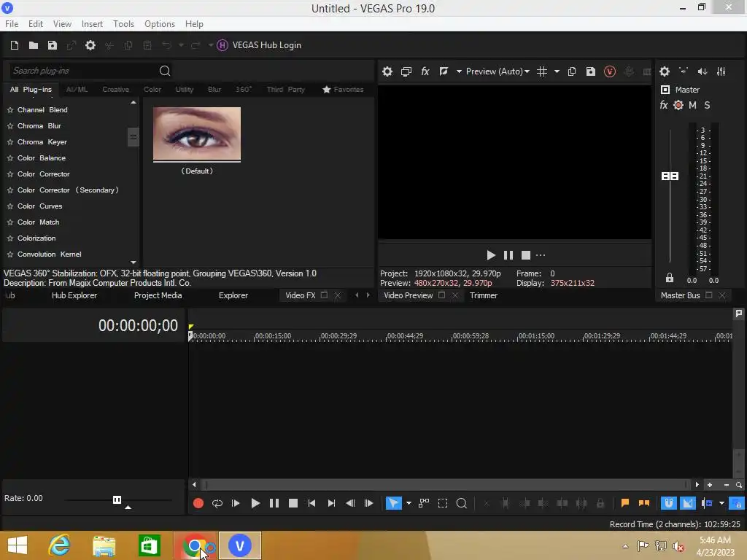Filter plug-ins by AI/ML category
Viewport: 747px width, 560px height.
77,90
